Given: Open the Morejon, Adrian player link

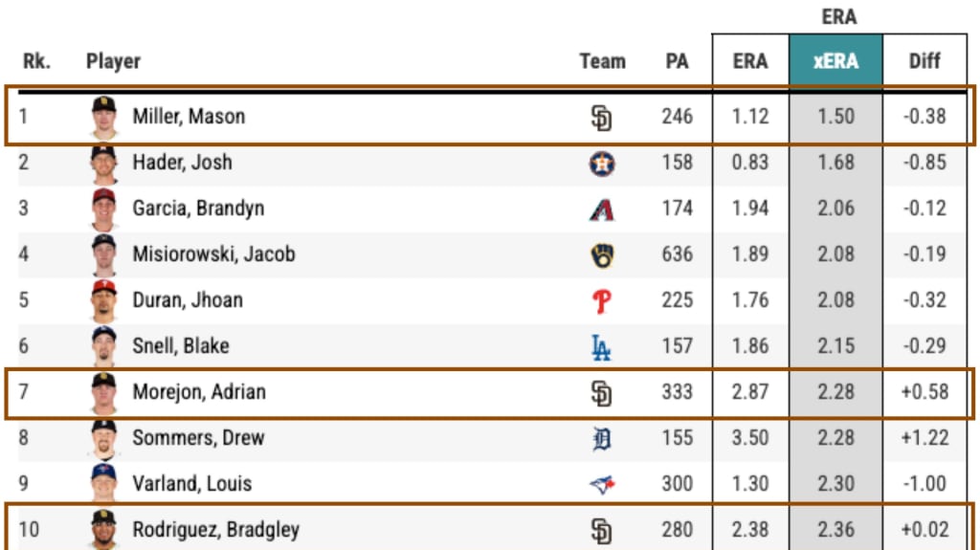Looking at the screenshot, I should [x=199, y=392].
